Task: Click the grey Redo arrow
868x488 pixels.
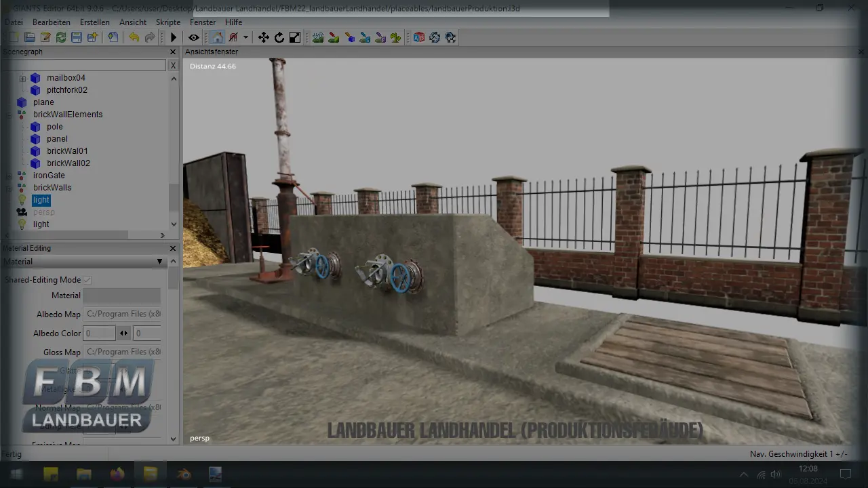Action: (150, 37)
